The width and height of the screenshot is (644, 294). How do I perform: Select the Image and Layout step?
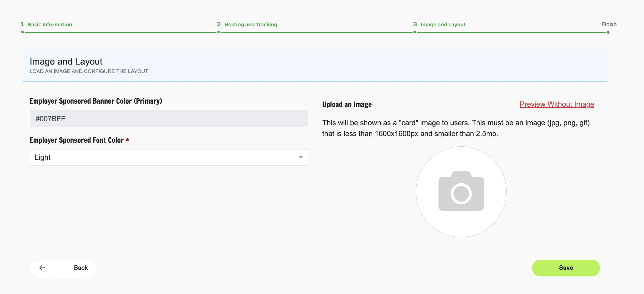point(443,24)
